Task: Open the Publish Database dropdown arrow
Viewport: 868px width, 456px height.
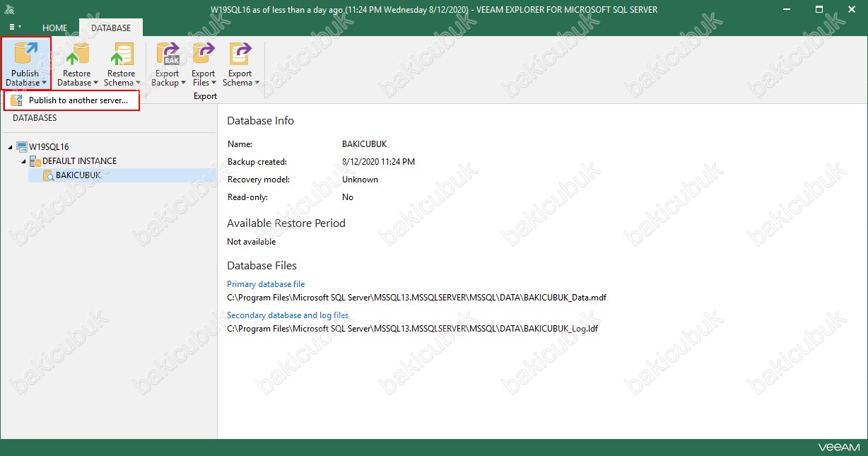Action: 44,83
